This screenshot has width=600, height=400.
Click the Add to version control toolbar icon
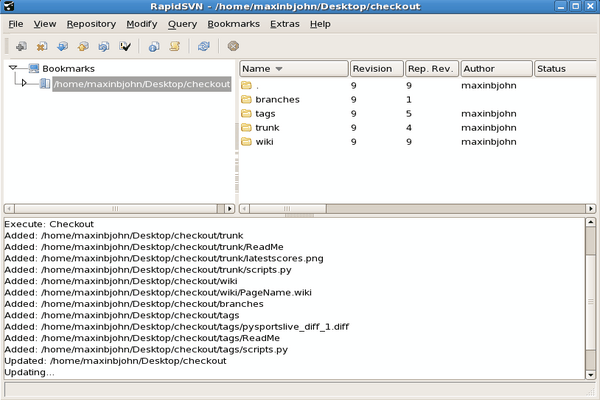[x=21, y=46]
